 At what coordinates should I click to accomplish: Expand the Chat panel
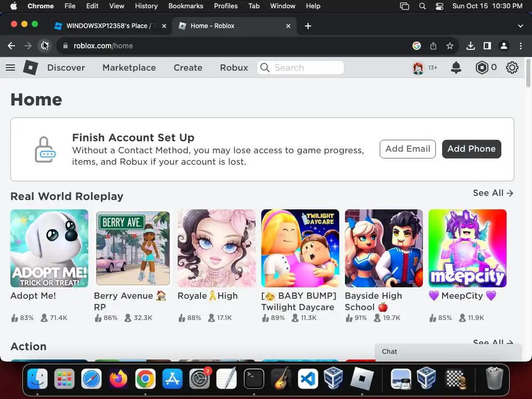(x=448, y=352)
